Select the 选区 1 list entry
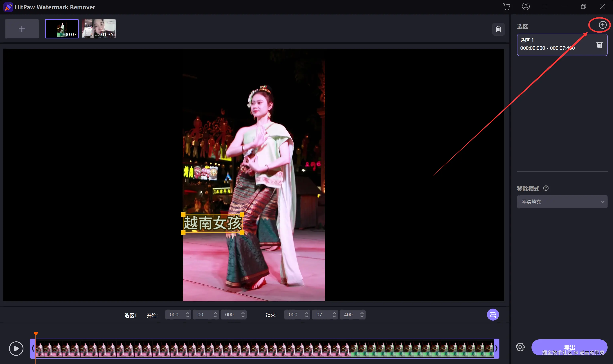Screen dimensions: 613x364 (552, 45)
